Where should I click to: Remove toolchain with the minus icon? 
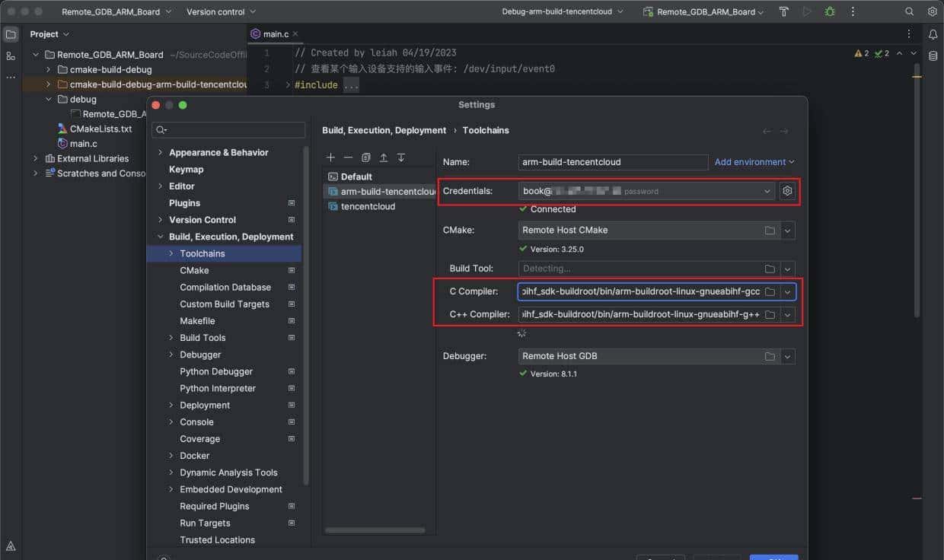(348, 157)
